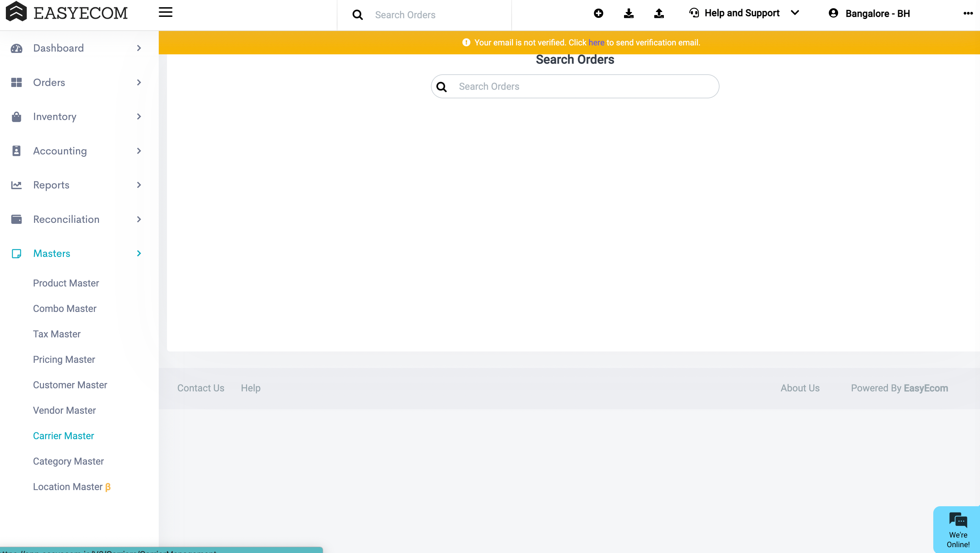Image resolution: width=980 pixels, height=553 pixels.
Task: Open Combo Master in sidebar
Action: point(65,308)
